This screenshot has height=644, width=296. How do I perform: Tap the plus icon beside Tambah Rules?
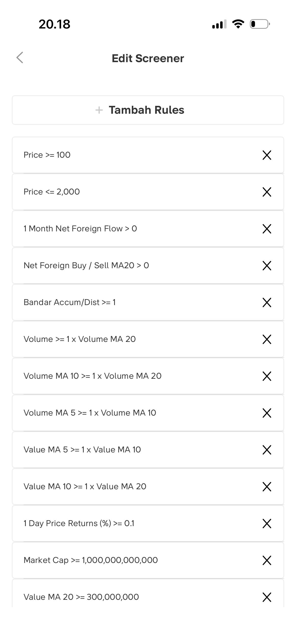point(99,110)
